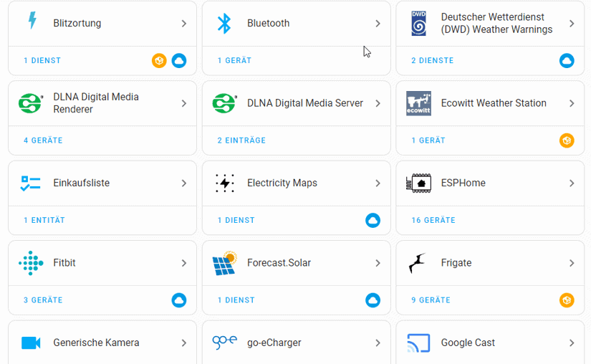Image resolution: width=591 pixels, height=364 pixels.
Task: Click the Einkaufsliste checklist icon
Action: pyautogui.click(x=31, y=183)
